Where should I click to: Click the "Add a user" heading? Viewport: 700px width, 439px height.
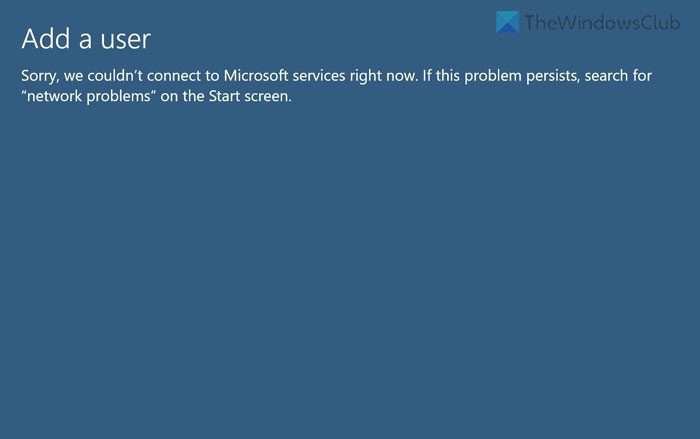(86, 39)
